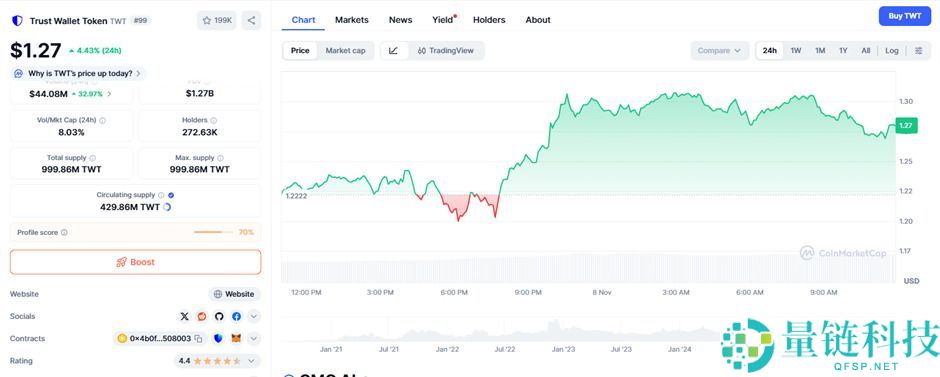Click the Trust Wallet shield icon in Contracts
940x377 pixels.
(x=219, y=339)
